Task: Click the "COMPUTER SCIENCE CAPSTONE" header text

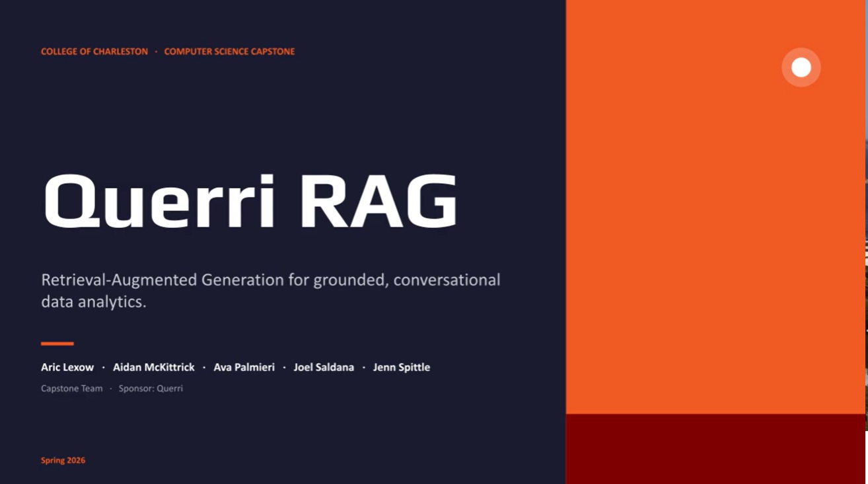Action: click(x=229, y=52)
